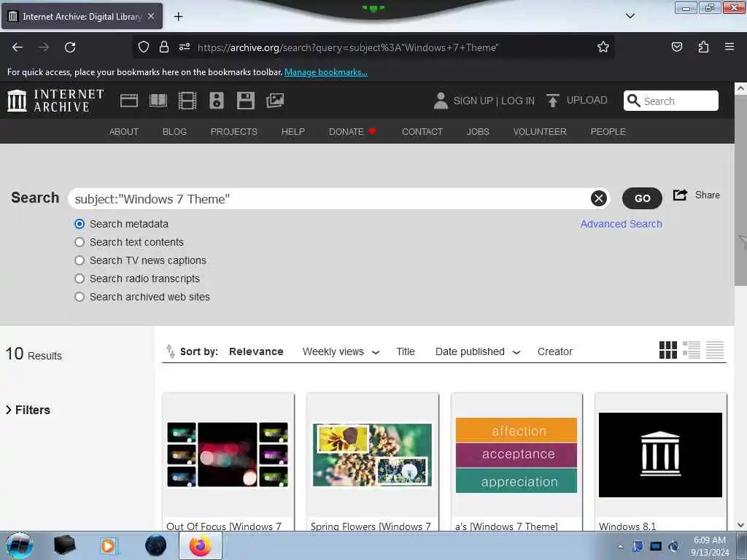
Task: Bookmark this page with star icon
Action: [x=603, y=47]
